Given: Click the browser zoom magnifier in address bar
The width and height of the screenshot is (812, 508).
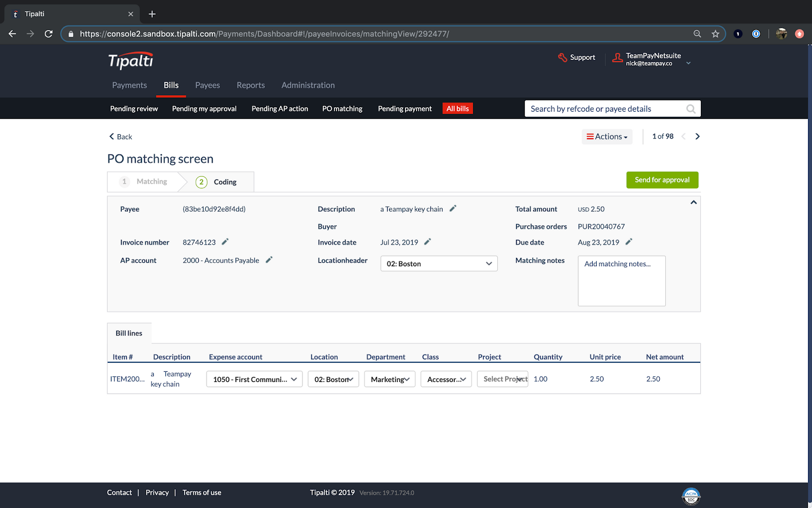Looking at the screenshot, I should [697, 34].
